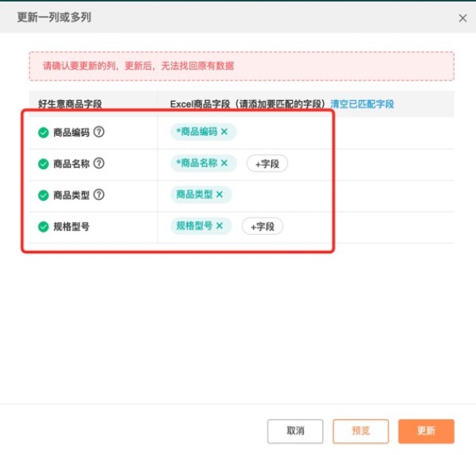Toggle green check for 规格型号 row
Viewport: 476px width, 455px height.
(x=44, y=227)
